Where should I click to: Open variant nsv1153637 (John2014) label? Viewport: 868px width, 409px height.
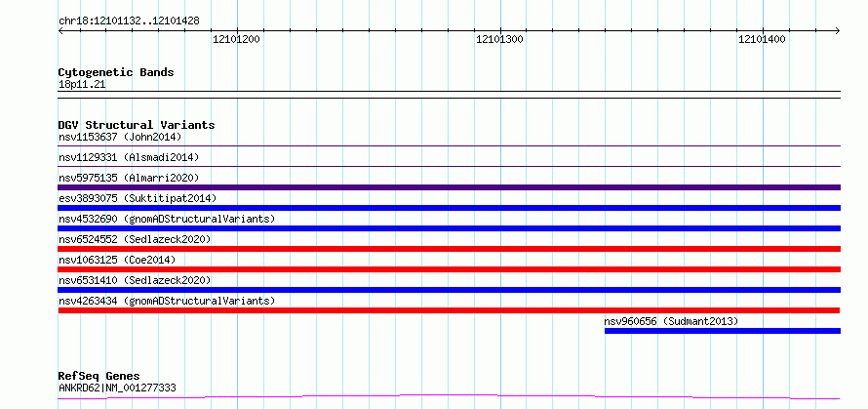[x=120, y=137]
